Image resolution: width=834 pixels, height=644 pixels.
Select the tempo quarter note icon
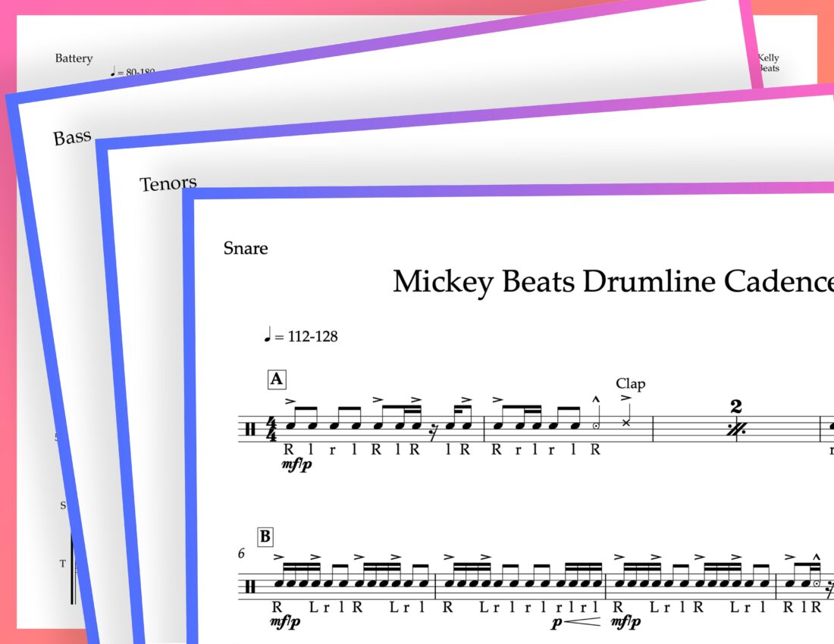point(267,336)
